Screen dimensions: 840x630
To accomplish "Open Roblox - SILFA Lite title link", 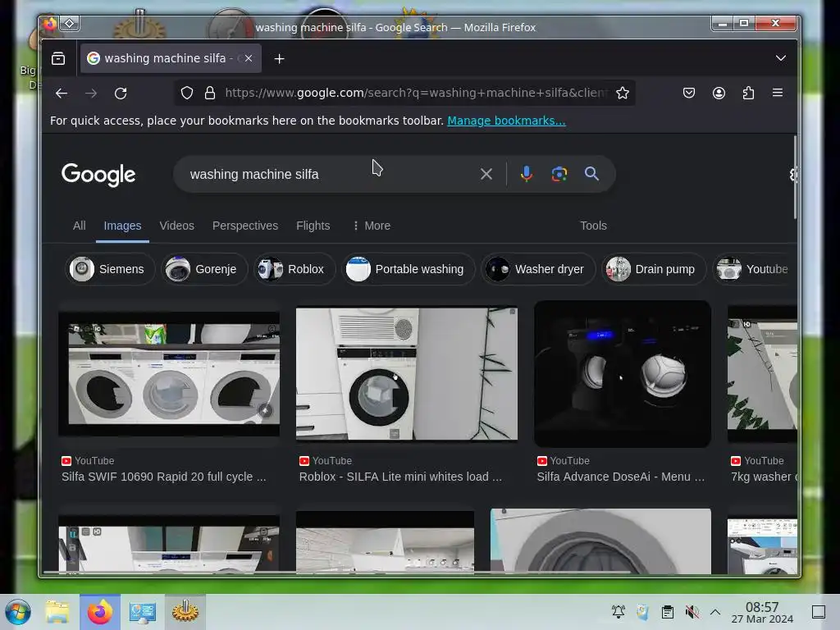I will [400, 477].
